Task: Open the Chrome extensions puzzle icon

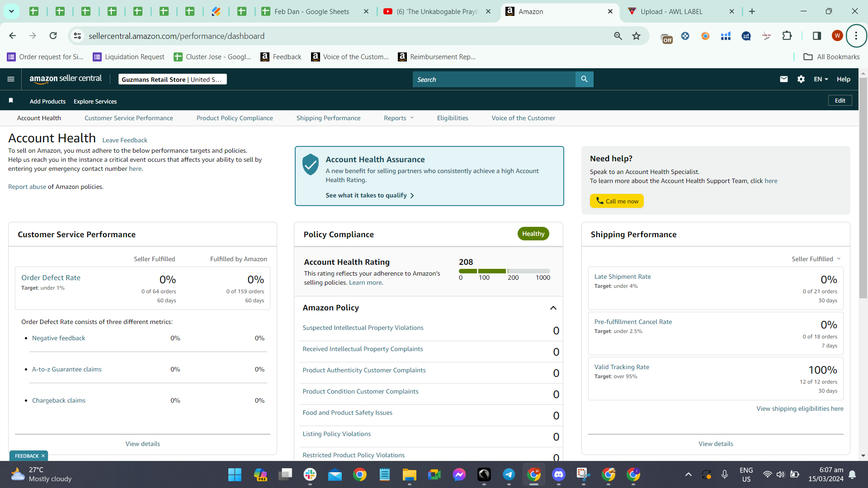Action: pyautogui.click(x=787, y=36)
